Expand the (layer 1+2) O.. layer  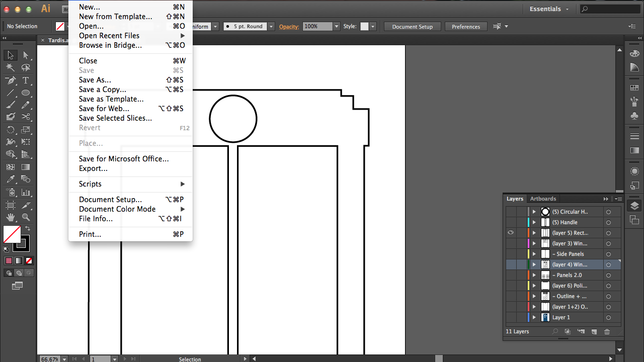click(534, 307)
